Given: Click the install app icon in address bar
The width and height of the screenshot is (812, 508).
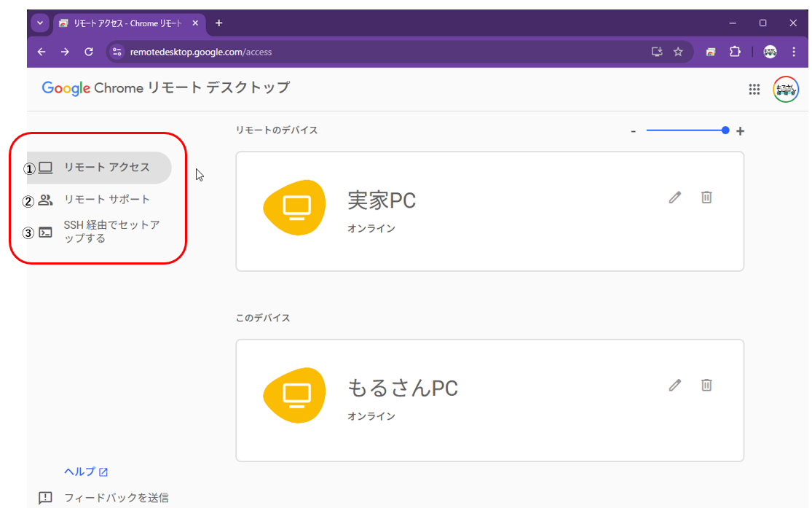Looking at the screenshot, I should coord(657,52).
